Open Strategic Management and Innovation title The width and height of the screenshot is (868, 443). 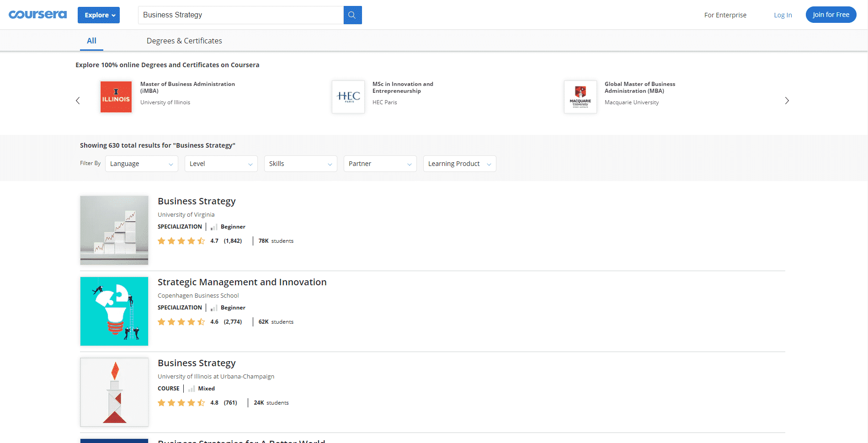pos(242,282)
